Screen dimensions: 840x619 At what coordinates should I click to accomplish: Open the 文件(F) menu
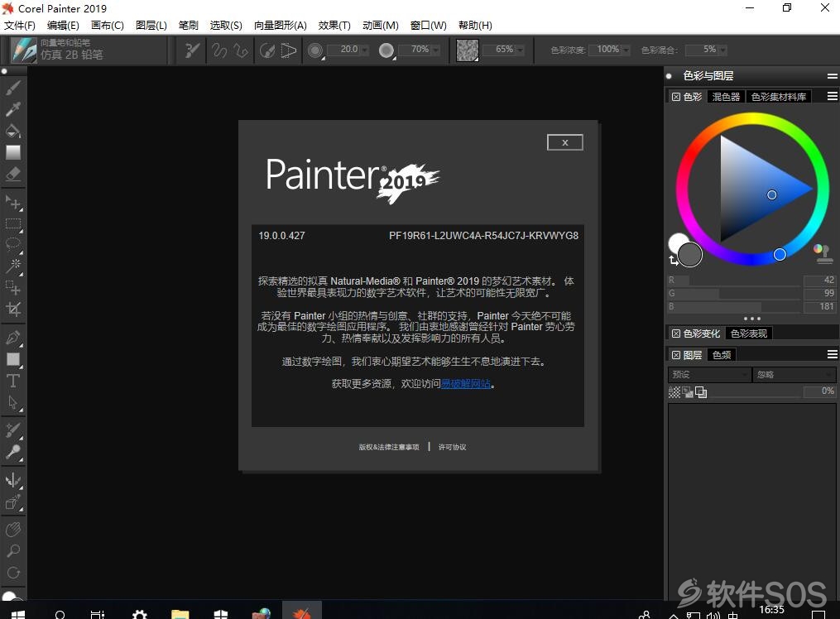20,25
